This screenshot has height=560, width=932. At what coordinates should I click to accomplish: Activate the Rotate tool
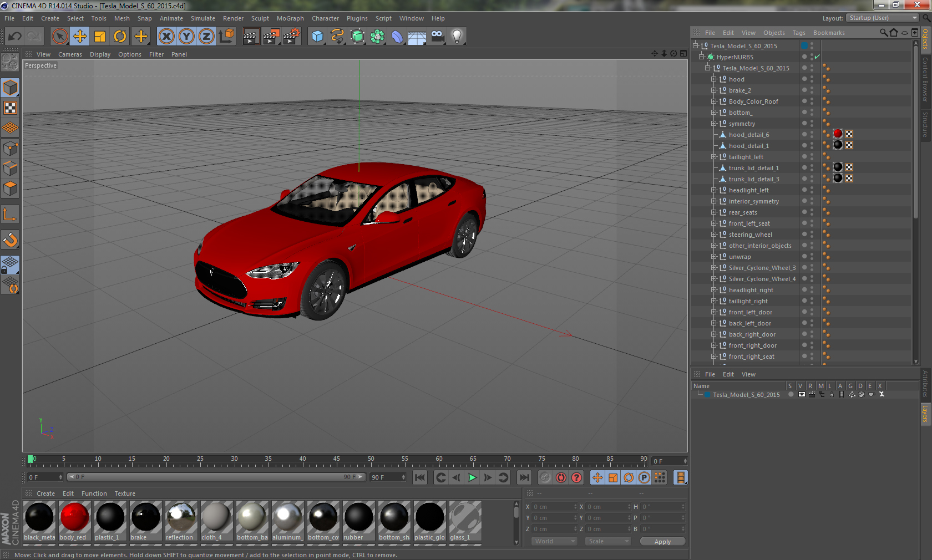tap(120, 37)
